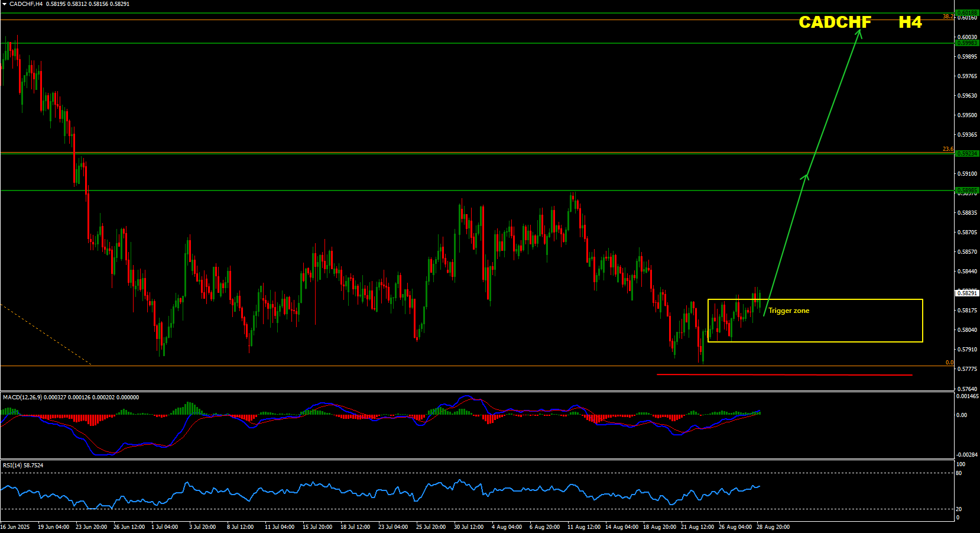Click the 0.59234 green price tag
This screenshot has height=533, width=980.
tap(967, 154)
